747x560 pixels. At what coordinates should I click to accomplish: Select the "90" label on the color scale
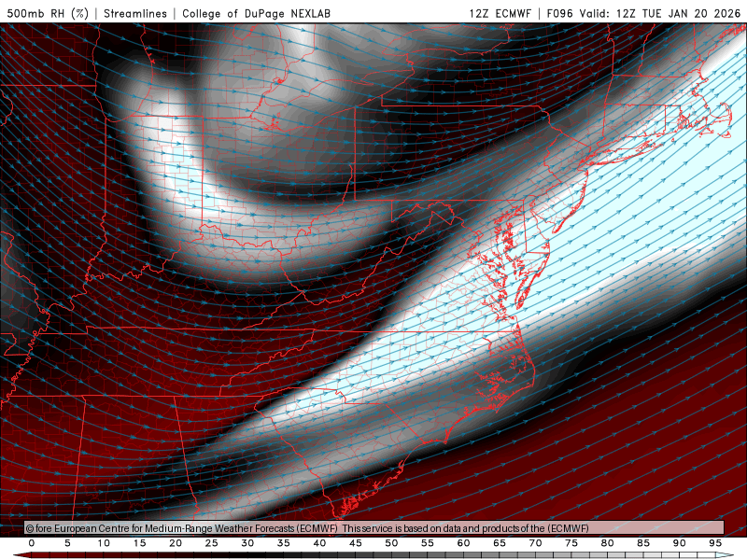680,543
